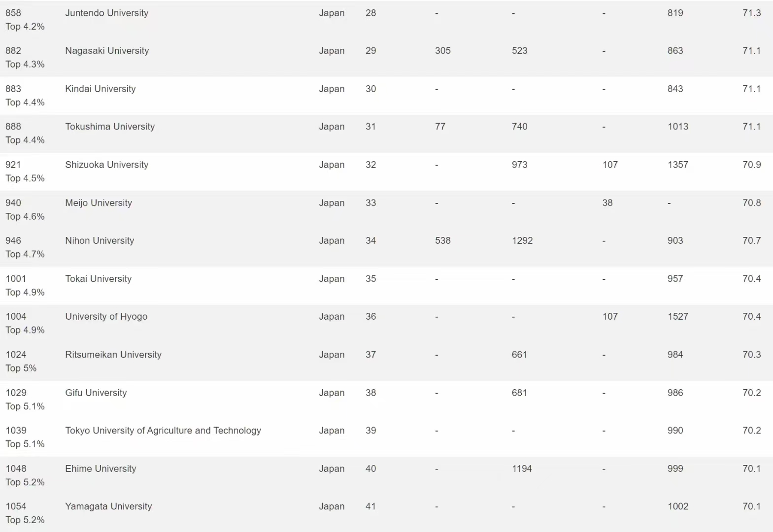
Task: Open the Nagasaki University entry
Action: [107, 51]
